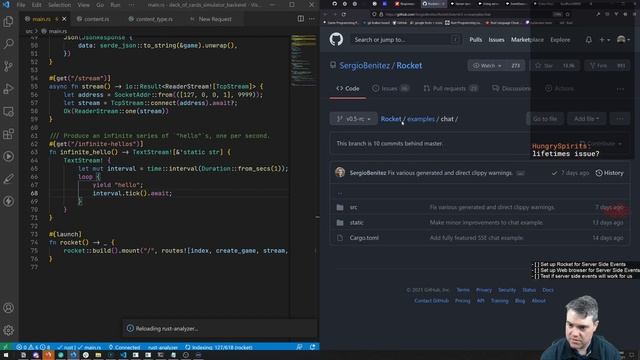Open the editor More Actions ellipsis
Viewport: 640px width, 360px height.
[312, 19]
